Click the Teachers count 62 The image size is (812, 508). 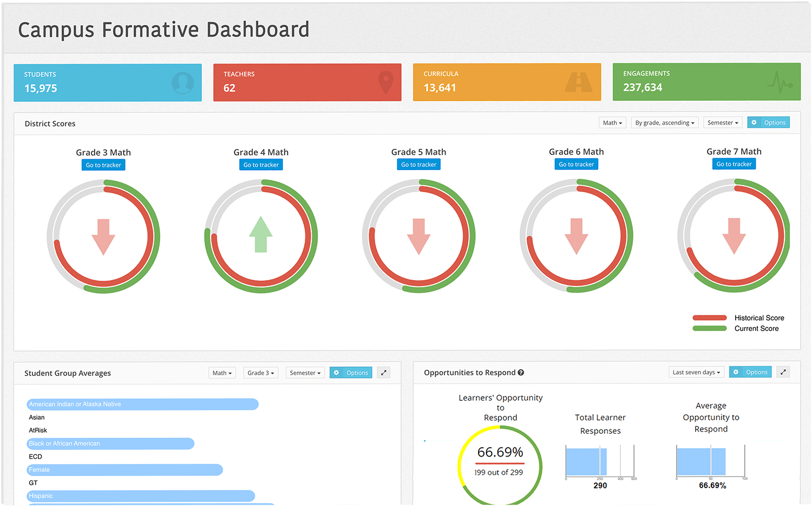230,88
